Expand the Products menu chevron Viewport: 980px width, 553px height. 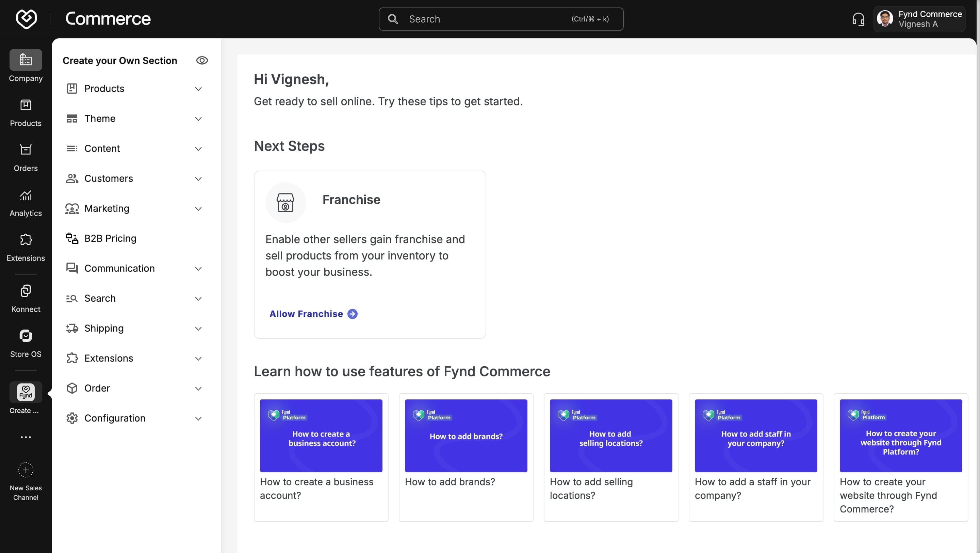(x=198, y=89)
